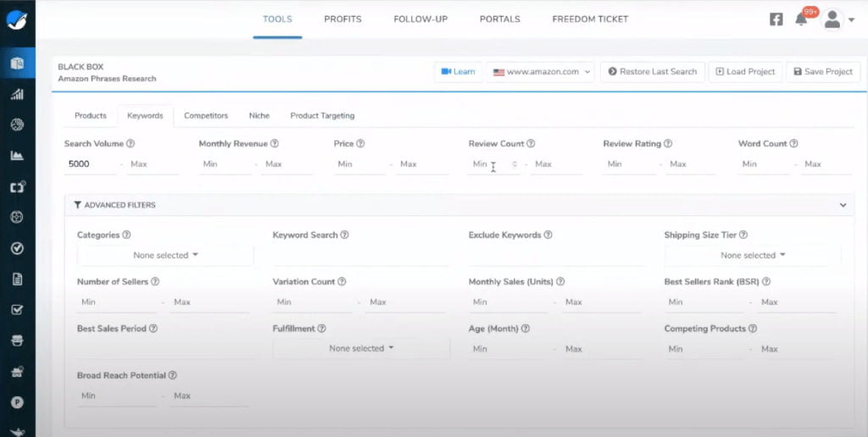This screenshot has height=437, width=868.
Task: Open the Fulfillment None selected dropdown
Action: point(361,348)
